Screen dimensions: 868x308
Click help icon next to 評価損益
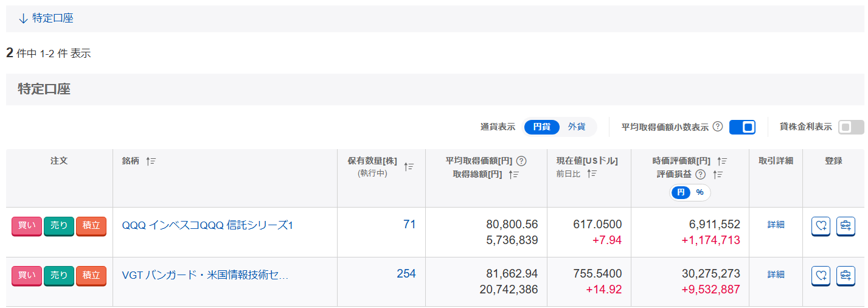point(700,175)
